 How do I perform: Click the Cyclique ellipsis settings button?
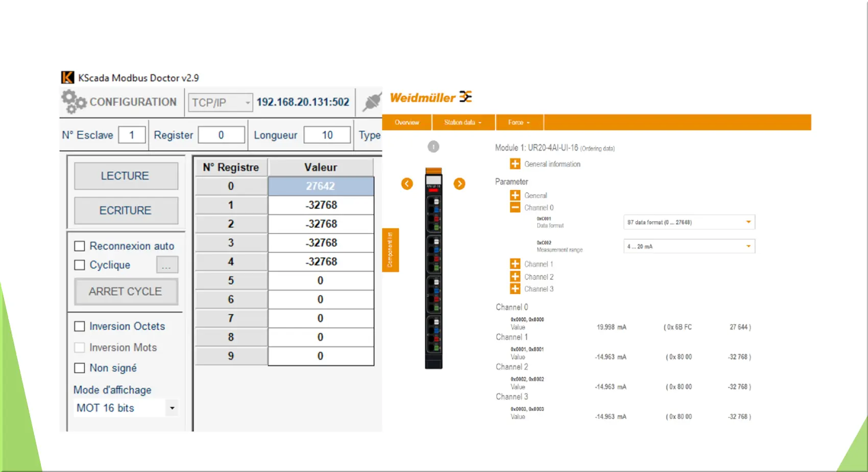(x=167, y=265)
